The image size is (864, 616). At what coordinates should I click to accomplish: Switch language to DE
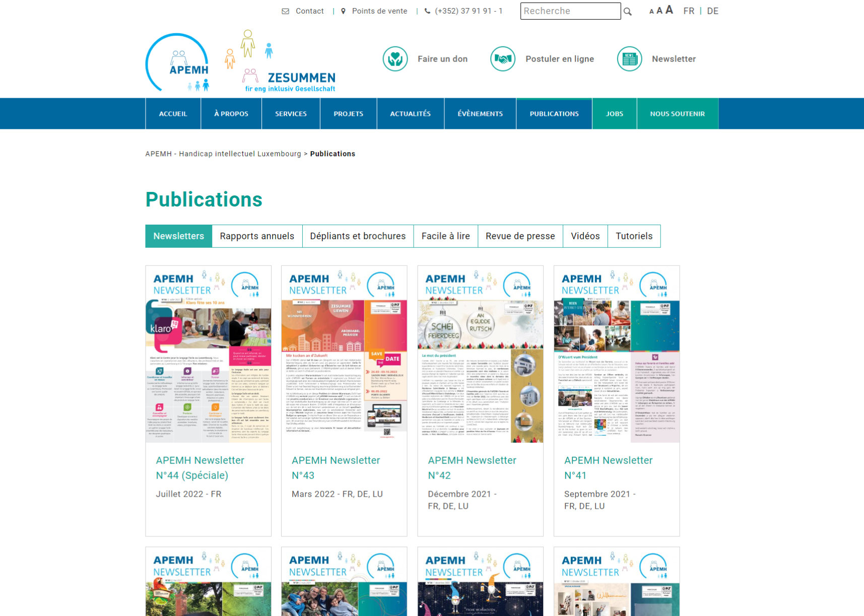tap(712, 11)
